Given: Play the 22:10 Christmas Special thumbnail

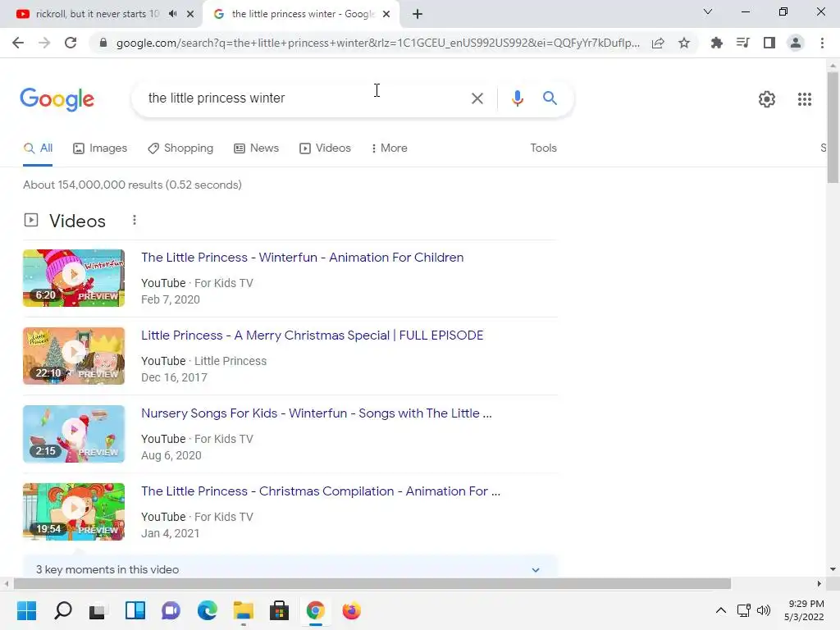Looking at the screenshot, I should click(x=74, y=356).
